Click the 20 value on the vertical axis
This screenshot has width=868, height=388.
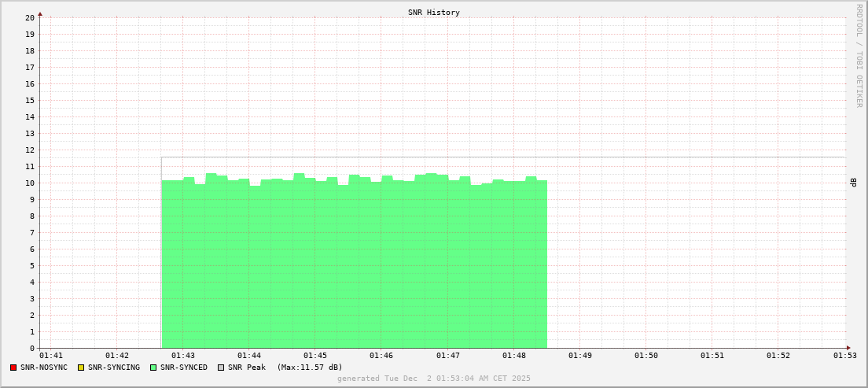(30, 17)
